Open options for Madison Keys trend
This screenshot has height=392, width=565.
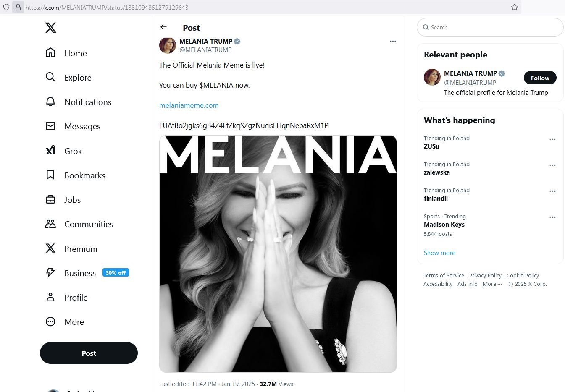(x=552, y=217)
